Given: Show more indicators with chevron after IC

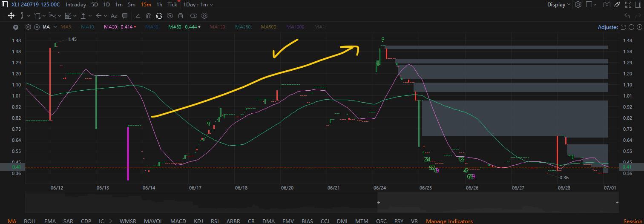Looking at the screenshot, I should tap(111, 221).
